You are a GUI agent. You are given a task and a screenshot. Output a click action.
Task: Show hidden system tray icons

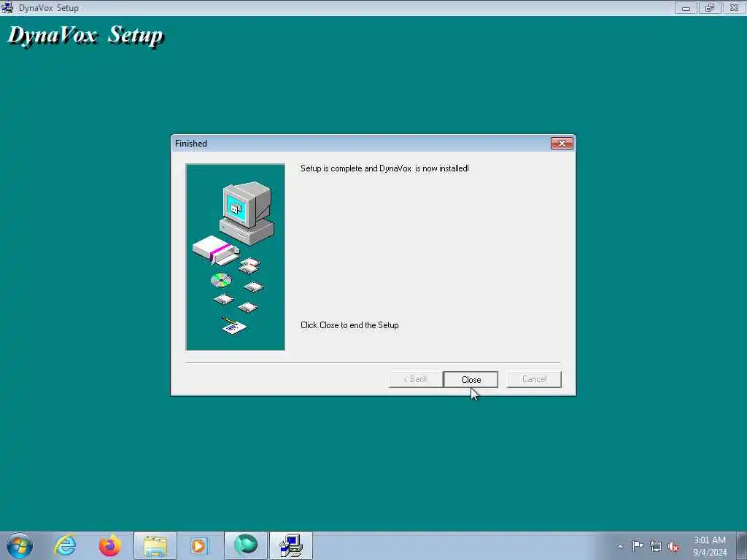pyautogui.click(x=620, y=546)
